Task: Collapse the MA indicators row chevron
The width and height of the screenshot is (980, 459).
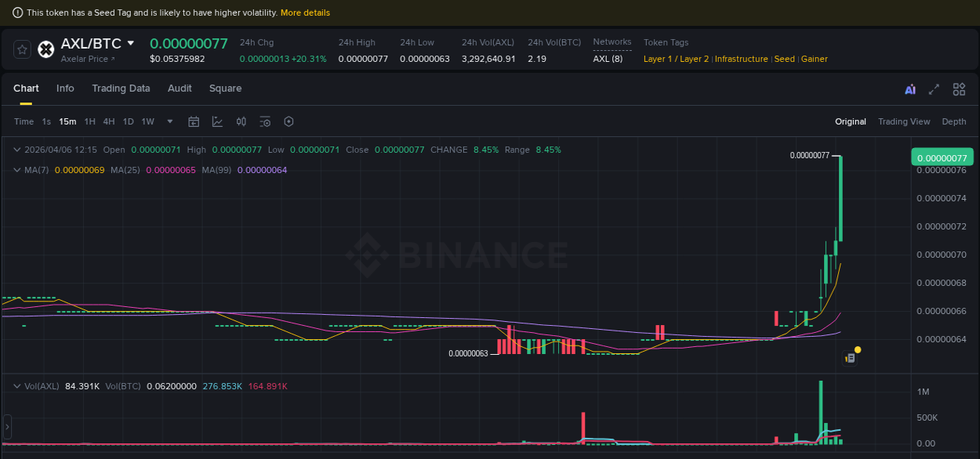Action: 17,169
